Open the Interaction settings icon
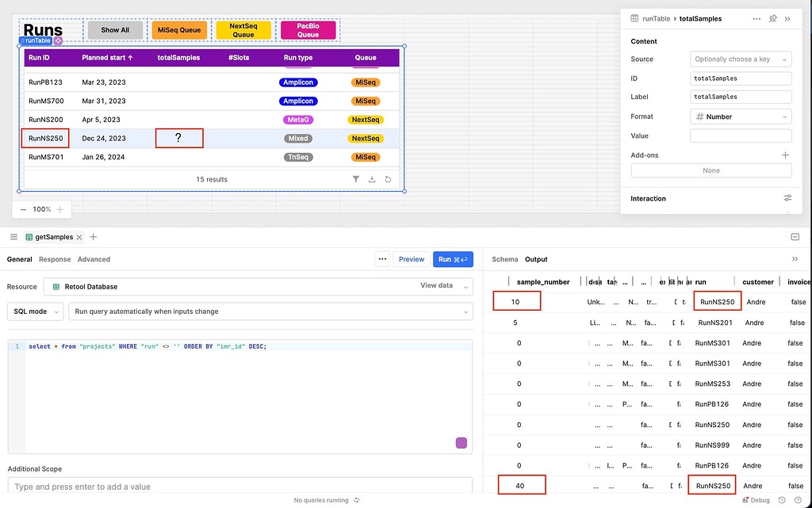This screenshot has height=508, width=812. (x=787, y=198)
